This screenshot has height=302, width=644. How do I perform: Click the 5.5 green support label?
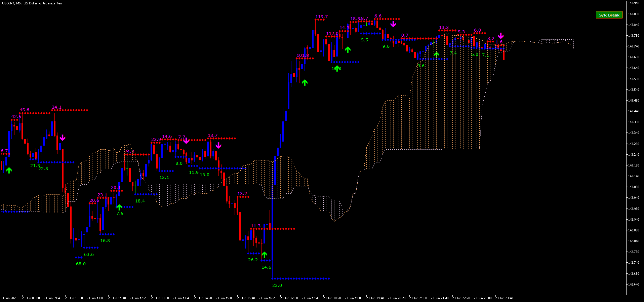(364, 40)
